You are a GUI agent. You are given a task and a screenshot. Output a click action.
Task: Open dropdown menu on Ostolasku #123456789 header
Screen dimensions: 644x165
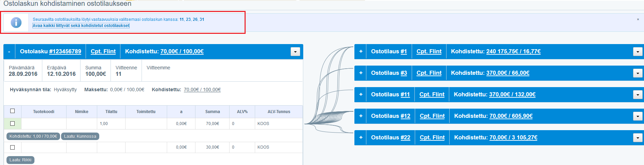pos(295,52)
